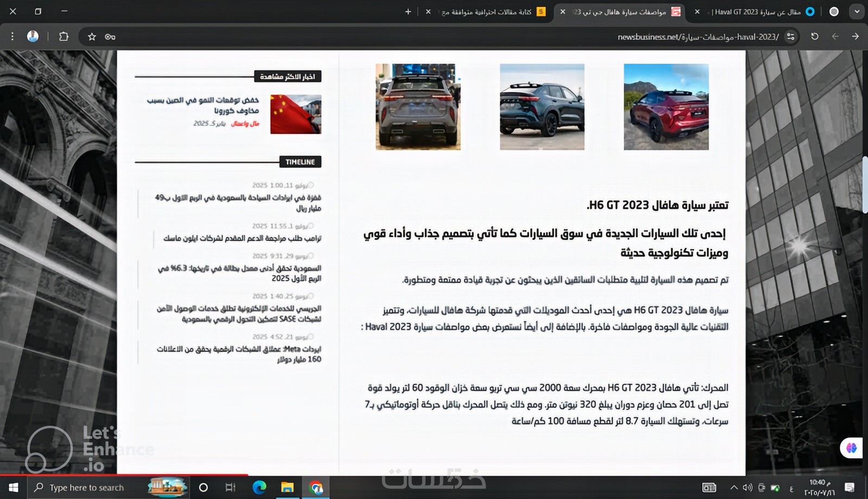Click the right-pointing navigation arrow in toolbar
868x499 pixels.
(856, 36)
